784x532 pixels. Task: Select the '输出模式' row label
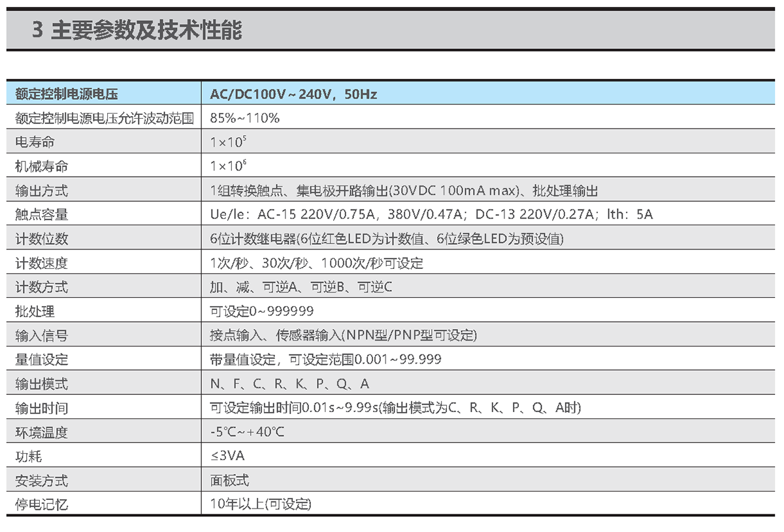pos(41,384)
